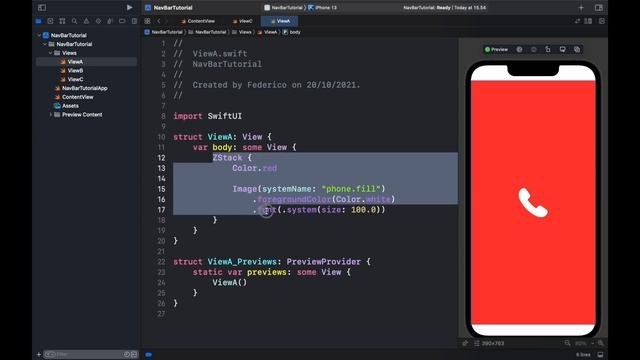
Task: Open the Assets catalog
Action: [x=66, y=106]
